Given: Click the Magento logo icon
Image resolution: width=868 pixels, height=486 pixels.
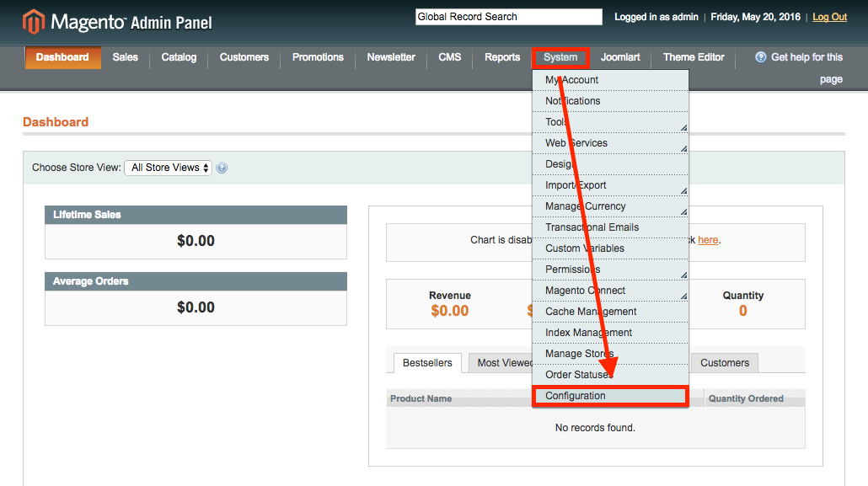Looking at the screenshot, I should tap(33, 22).
